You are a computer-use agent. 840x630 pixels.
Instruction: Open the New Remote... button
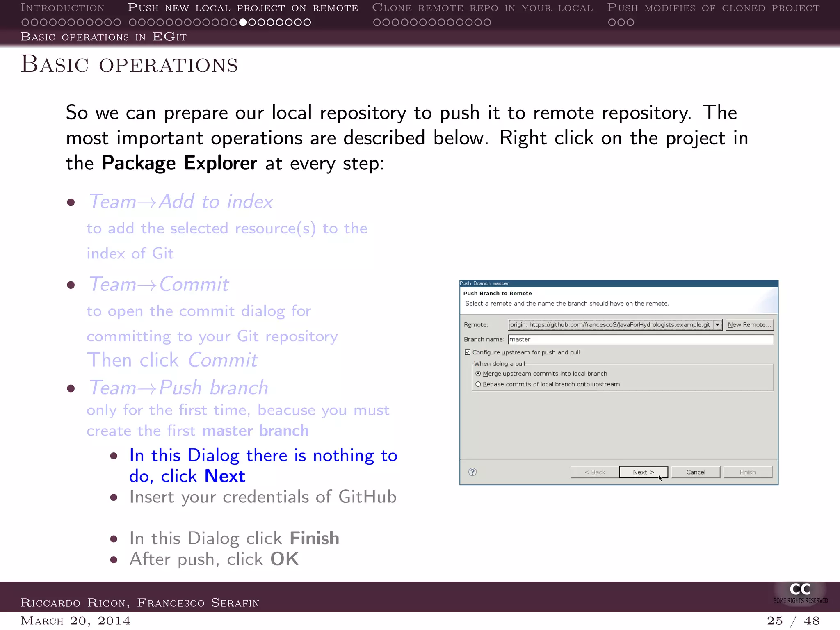coord(749,324)
